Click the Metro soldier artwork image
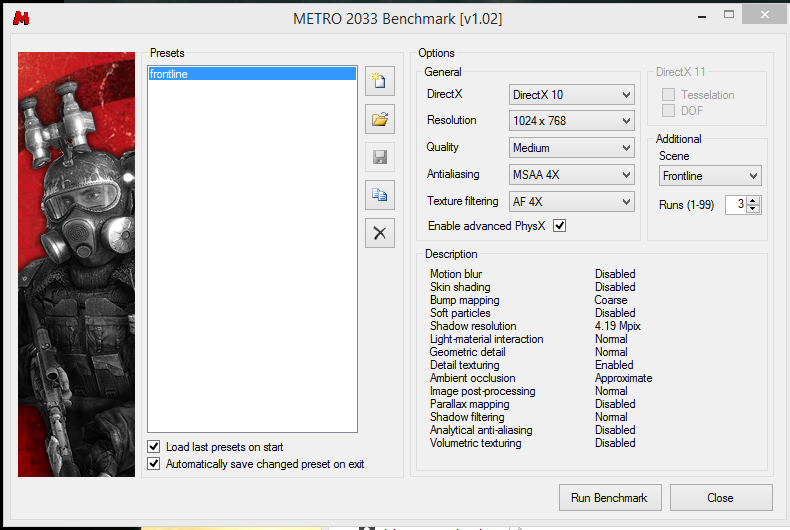 coord(77,264)
